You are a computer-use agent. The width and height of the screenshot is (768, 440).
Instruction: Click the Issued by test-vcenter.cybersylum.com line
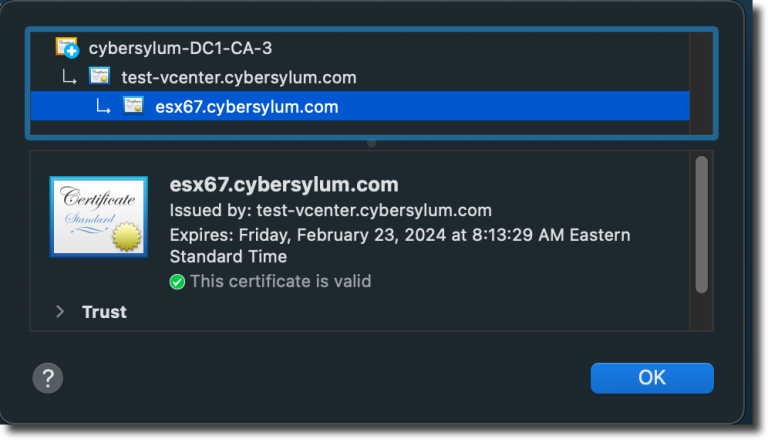[x=331, y=210]
